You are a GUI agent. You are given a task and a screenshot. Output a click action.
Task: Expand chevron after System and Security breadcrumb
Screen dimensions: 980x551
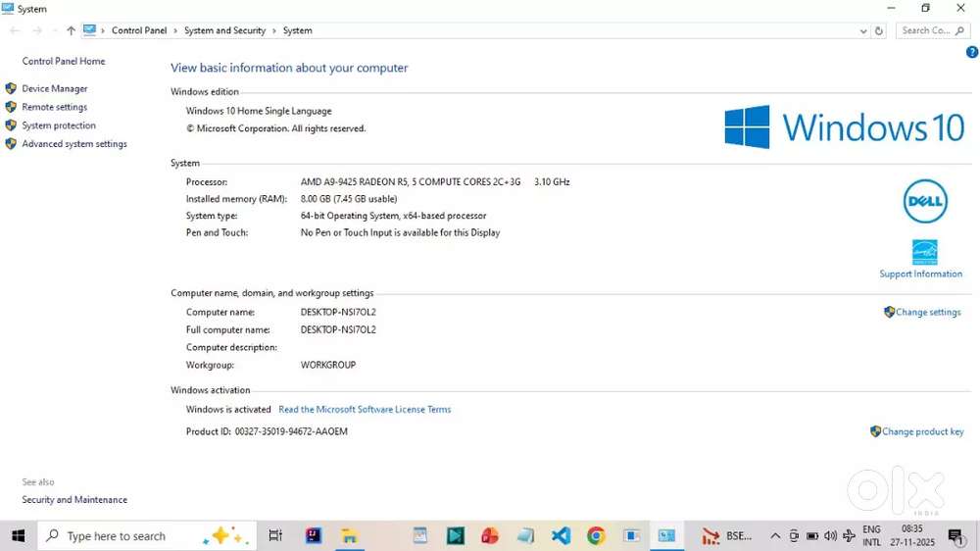(273, 30)
